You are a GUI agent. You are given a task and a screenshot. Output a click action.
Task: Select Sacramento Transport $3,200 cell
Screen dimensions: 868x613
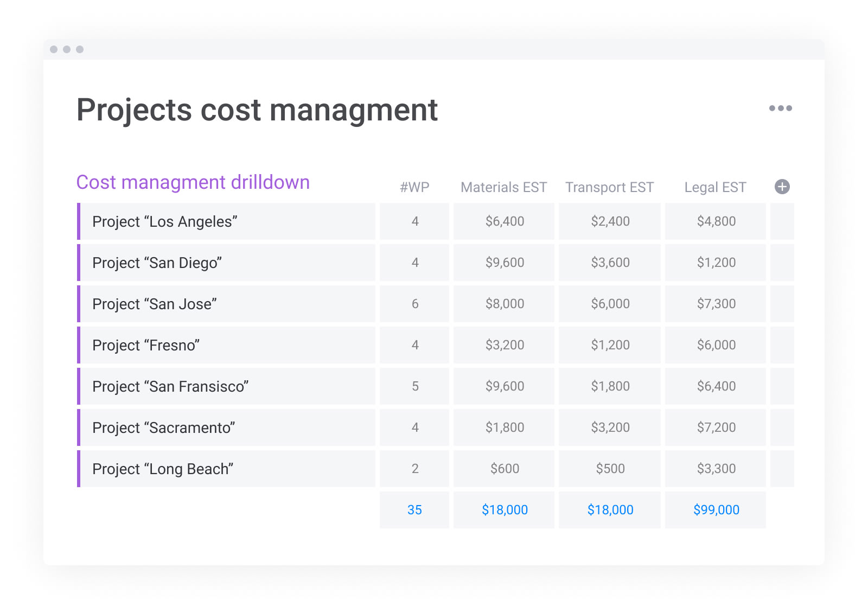pyautogui.click(x=610, y=427)
